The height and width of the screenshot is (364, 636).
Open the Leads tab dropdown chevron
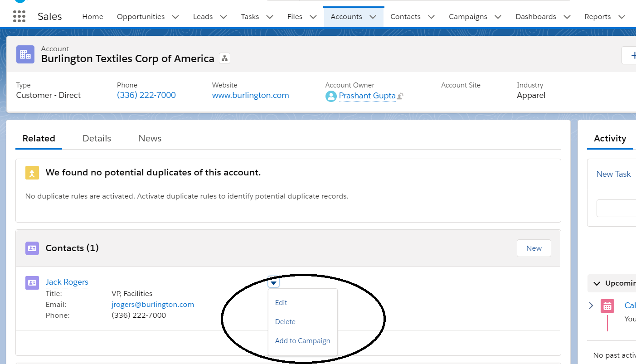[x=223, y=17]
